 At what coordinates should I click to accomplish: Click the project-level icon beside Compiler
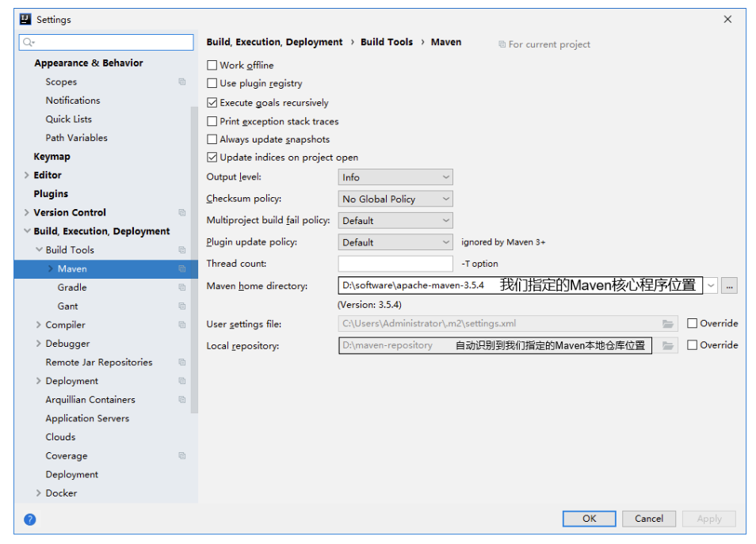pos(181,325)
